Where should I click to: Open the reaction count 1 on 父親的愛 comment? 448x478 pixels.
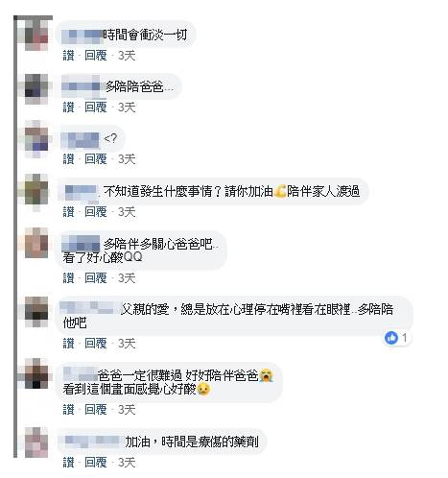405,338
